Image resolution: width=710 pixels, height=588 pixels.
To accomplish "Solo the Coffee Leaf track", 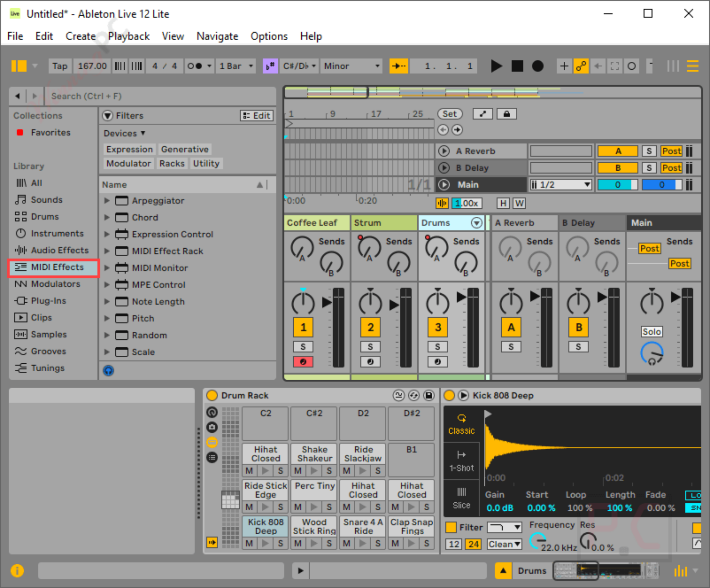I will (303, 346).
